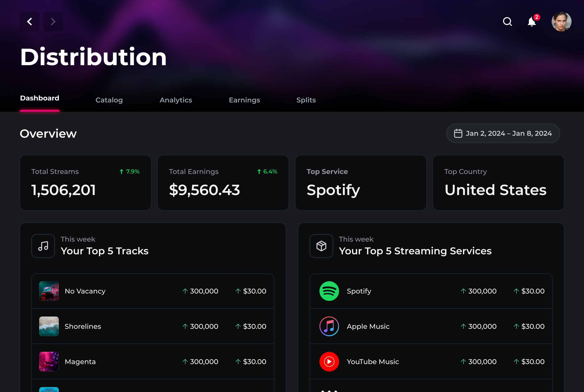The height and width of the screenshot is (392, 584).
Task: Select the Shorelines track name
Action: 83,326
